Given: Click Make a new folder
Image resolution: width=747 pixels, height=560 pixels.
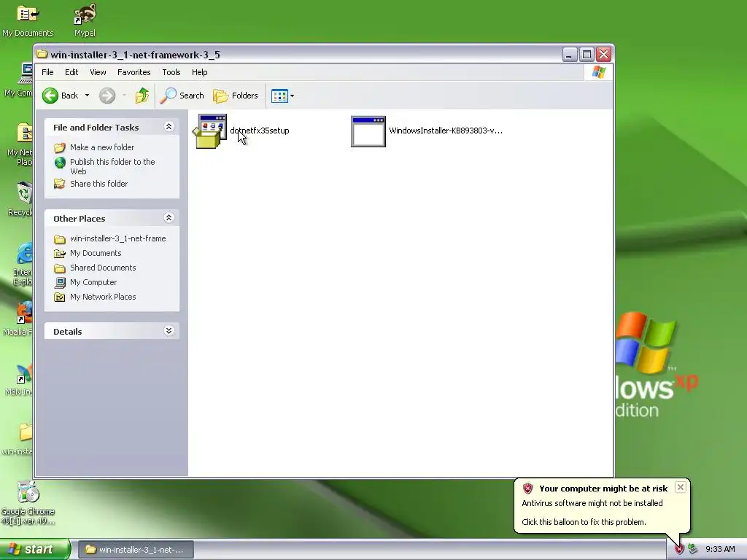Looking at the screenshot, I should [x=102, y=147].
